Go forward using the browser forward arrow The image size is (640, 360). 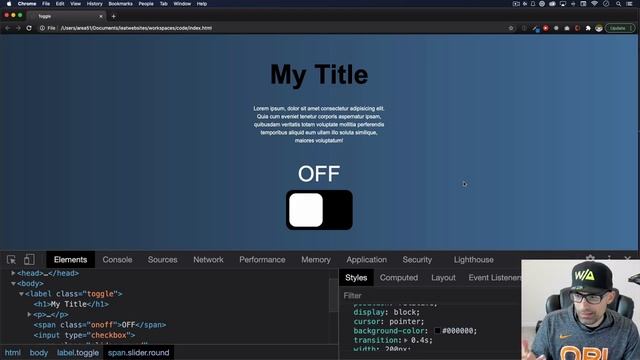click(x=18, y=28)
